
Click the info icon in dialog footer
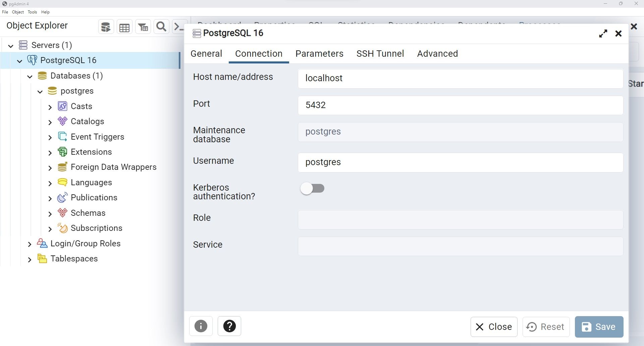click(201, 326)
